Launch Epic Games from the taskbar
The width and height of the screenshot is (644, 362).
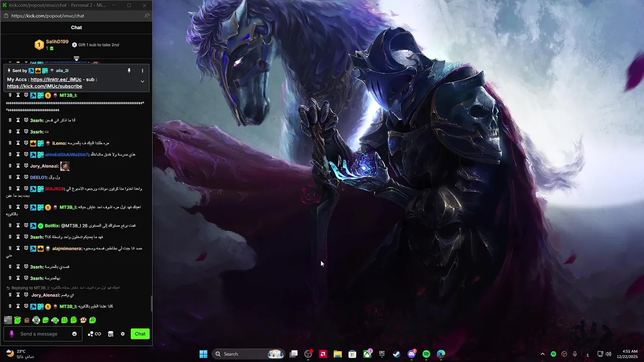[x=382, y=354]
